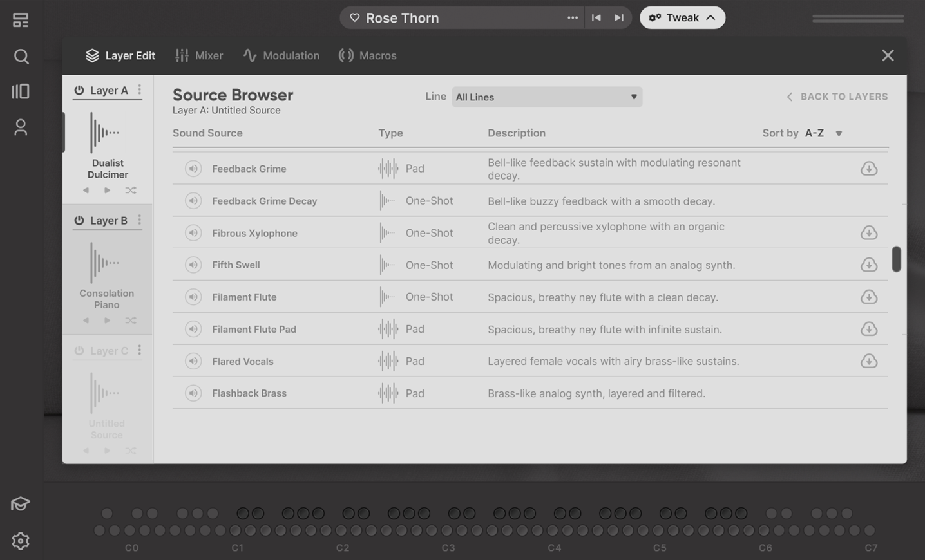Download the Fibrous Xylophone source
This screenshot has width=925, height=560.
[868, 233]
